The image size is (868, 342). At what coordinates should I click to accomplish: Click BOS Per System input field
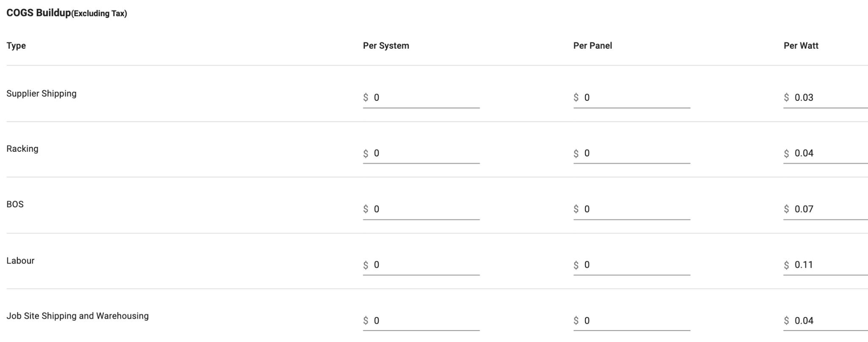pyautogui.click(x=421, y=209)
